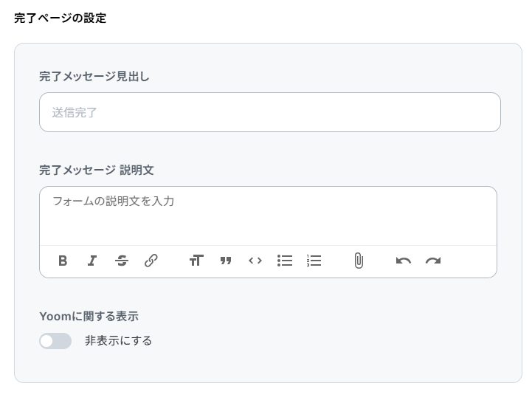Click the 完了ページの設定 section heading

coord(61,18)
